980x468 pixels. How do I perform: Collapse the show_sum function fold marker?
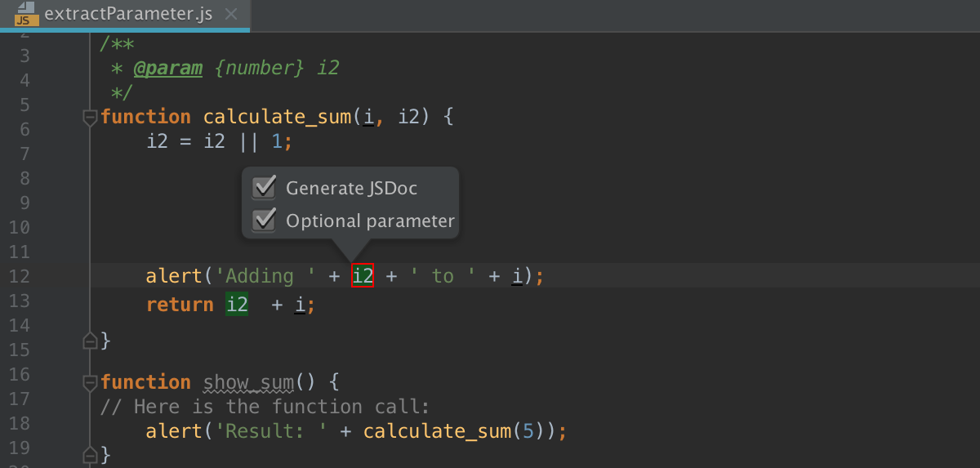tap(90, 382)
